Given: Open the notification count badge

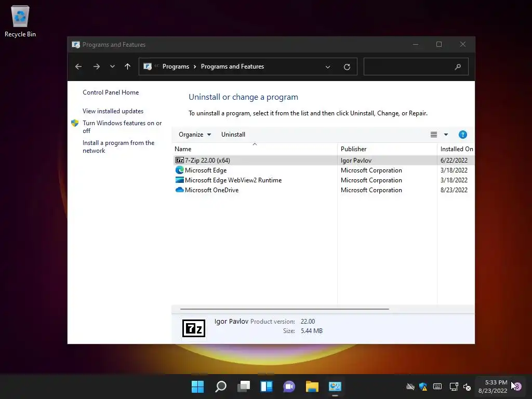Looking at the screenshot, I should [517, 387].
